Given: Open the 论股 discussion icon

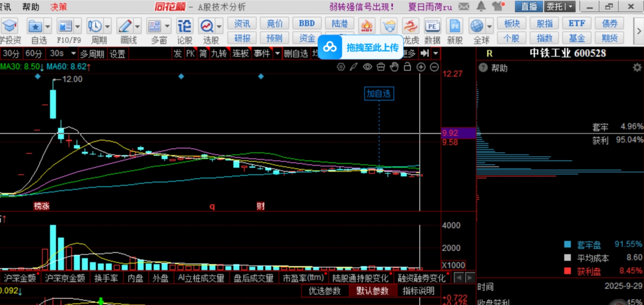Looking at the screenshot, I should [x=185, y=26].
